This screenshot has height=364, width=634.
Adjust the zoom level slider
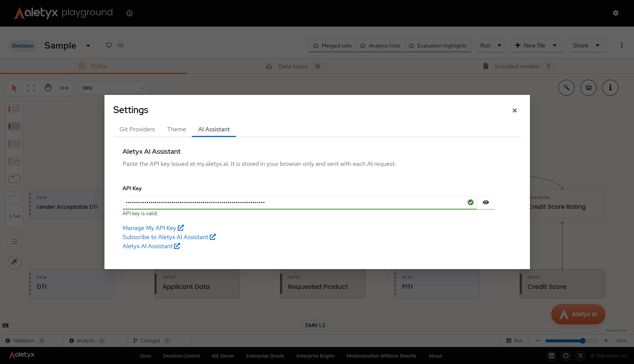[x=571, y=341]
